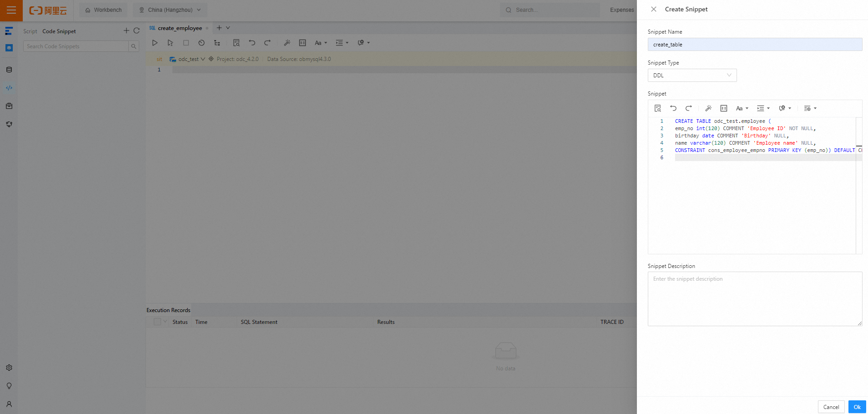Click the search magnifier for code snippets
Image resolution: width=868 pixels, height=414 pixels.
click(x=134, y=46)
